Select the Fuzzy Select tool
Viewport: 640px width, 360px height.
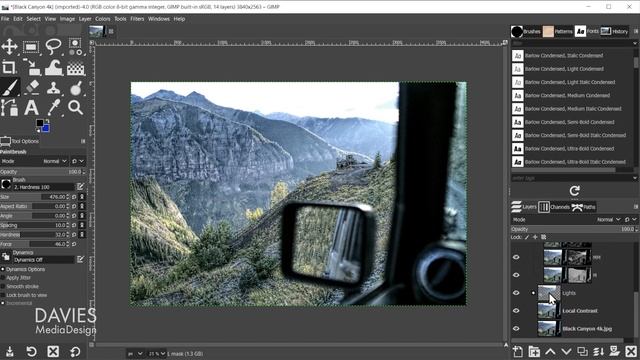pos(75,47)
